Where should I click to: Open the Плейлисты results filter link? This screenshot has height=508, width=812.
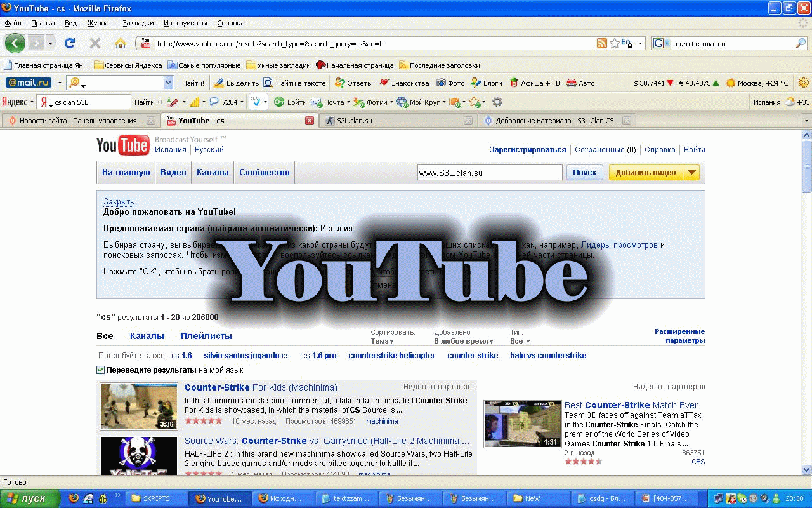tap(206, 336)
